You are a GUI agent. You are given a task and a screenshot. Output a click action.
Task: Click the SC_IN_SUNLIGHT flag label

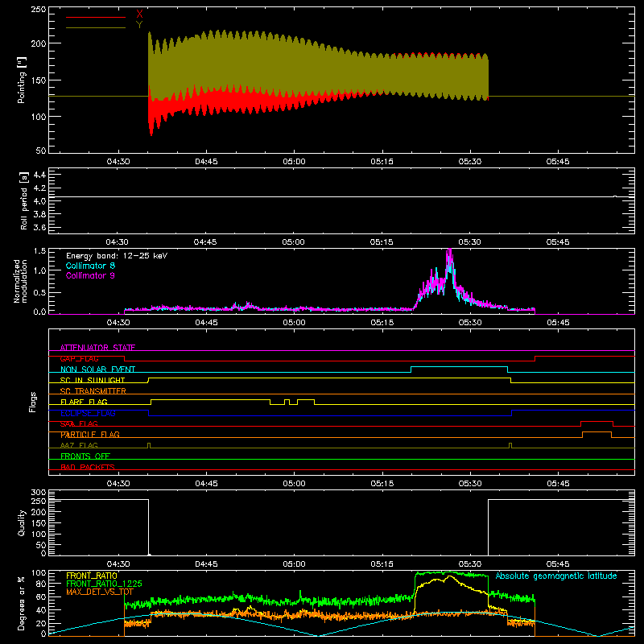[x=93, y=380]
